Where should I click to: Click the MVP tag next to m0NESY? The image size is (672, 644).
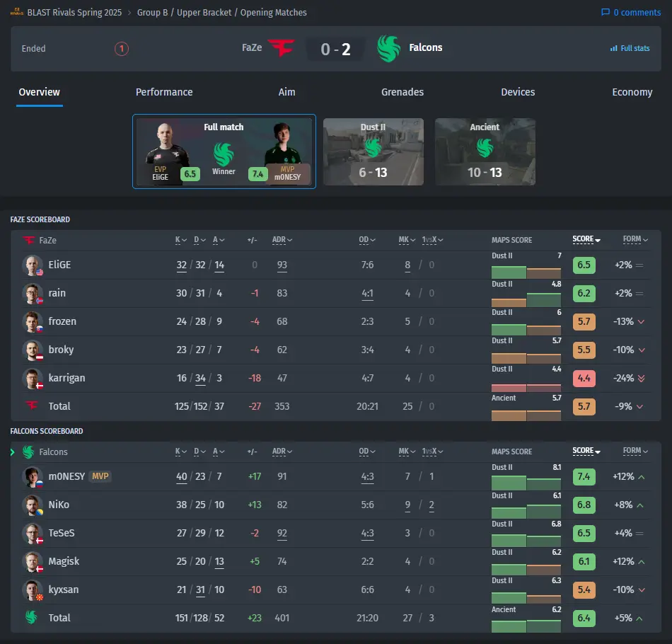pyautogui.click(x=100, y=476)
